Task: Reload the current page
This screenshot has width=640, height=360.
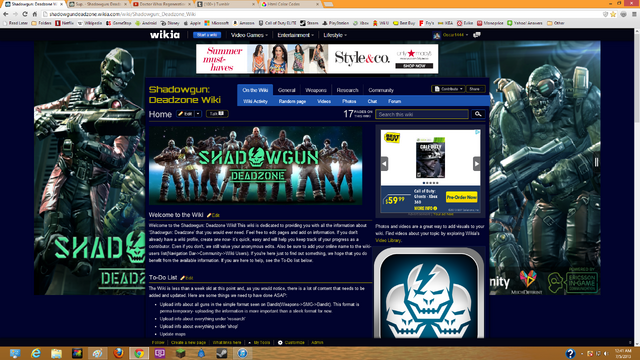Action: point(25,14)
